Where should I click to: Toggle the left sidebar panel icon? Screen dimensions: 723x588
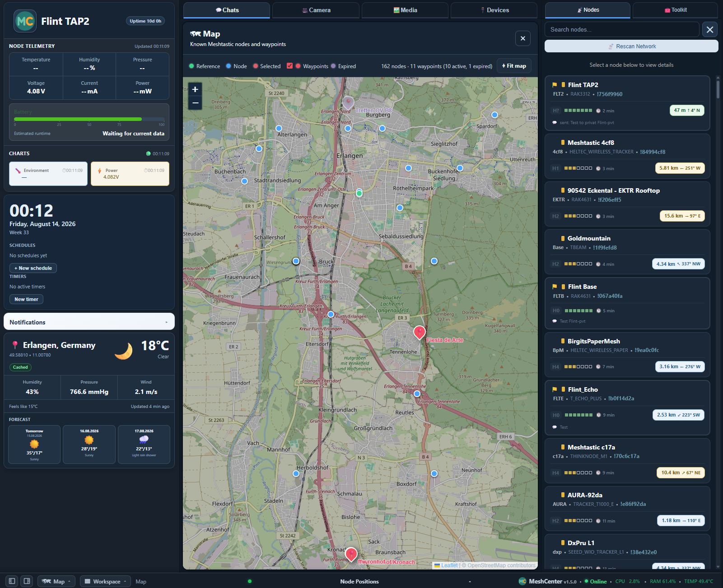[12, 581]
